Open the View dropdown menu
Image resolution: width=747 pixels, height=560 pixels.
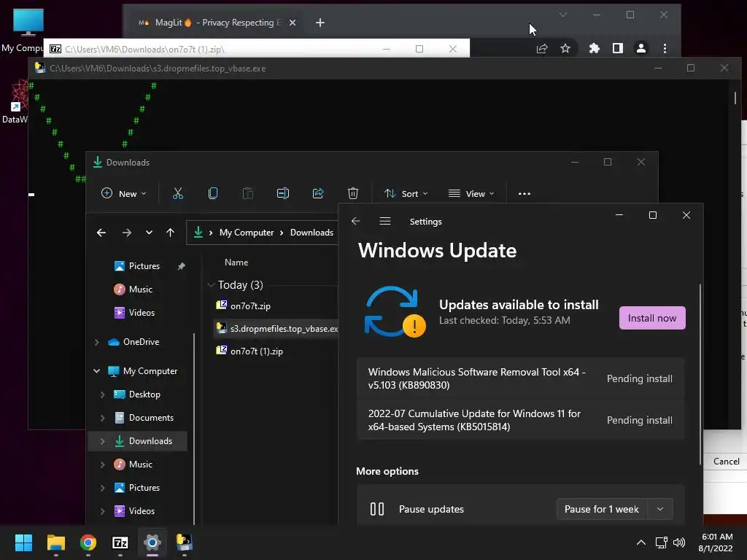(x=471, y=193)
